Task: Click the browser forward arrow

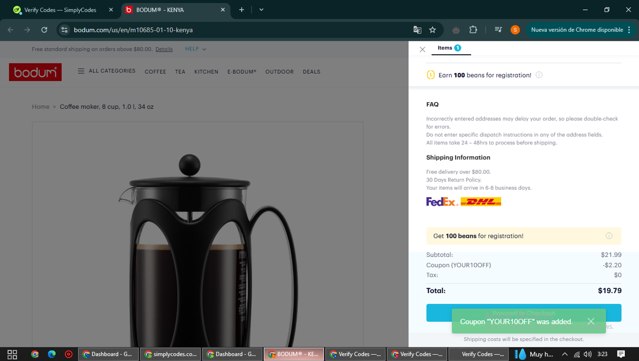Action: [27, 30]
